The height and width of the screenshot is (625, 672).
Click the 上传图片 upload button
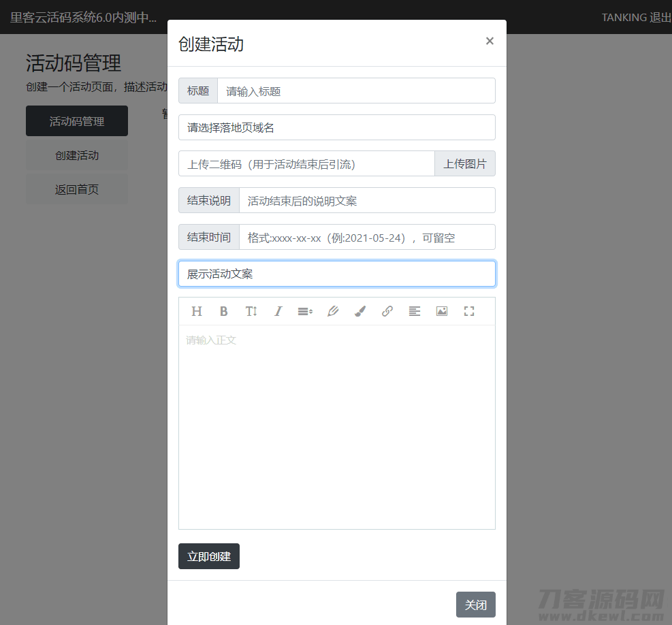(x=464, y=163)
